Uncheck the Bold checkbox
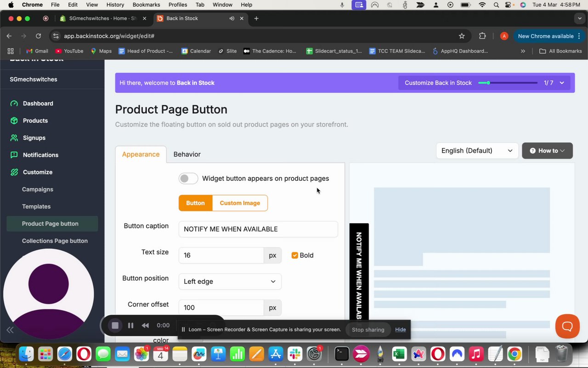Image resolution: width=588 pixels, height=368 pixels. point(295,255)
